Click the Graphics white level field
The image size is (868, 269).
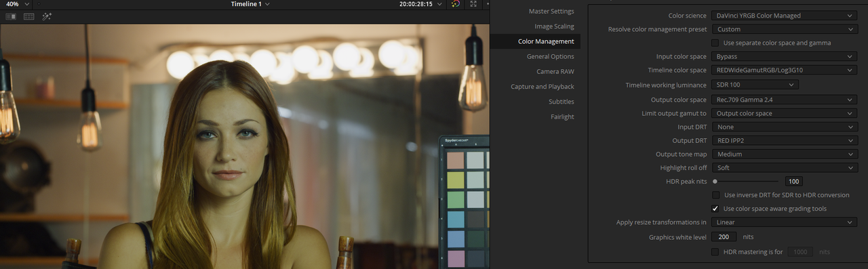point(724,237)
